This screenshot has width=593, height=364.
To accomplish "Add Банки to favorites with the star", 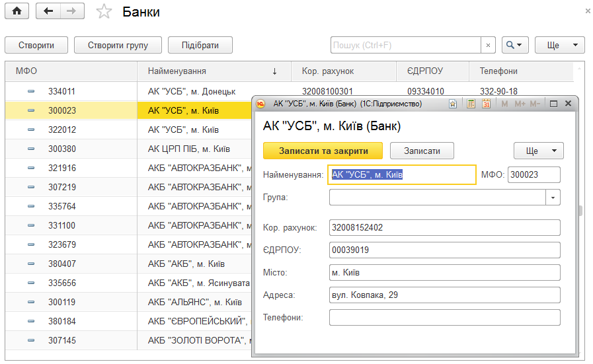I will [x=104, y=12].
